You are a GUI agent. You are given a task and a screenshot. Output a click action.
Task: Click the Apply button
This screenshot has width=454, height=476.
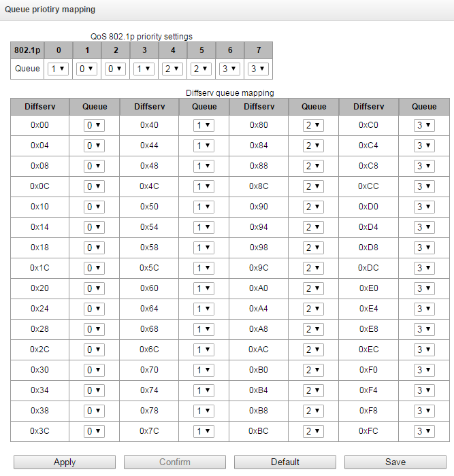point(65,462)
